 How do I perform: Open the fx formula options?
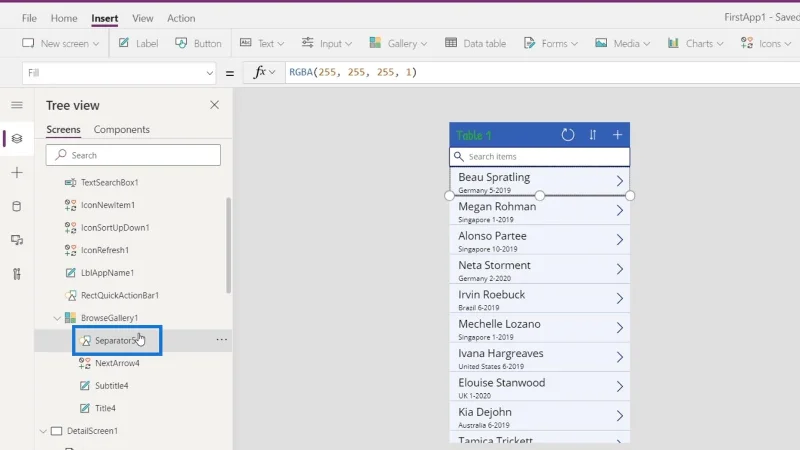click(x=264, y=72)
